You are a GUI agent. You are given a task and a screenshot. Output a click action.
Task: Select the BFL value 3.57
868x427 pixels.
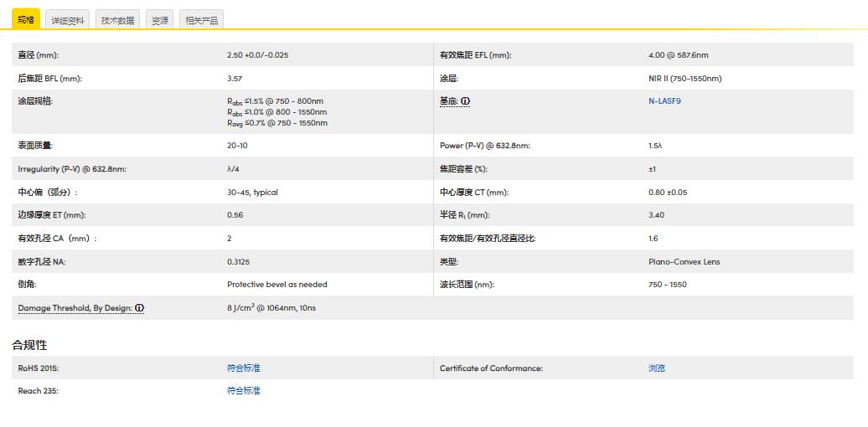pyautogui.click(x=235, y=79)
